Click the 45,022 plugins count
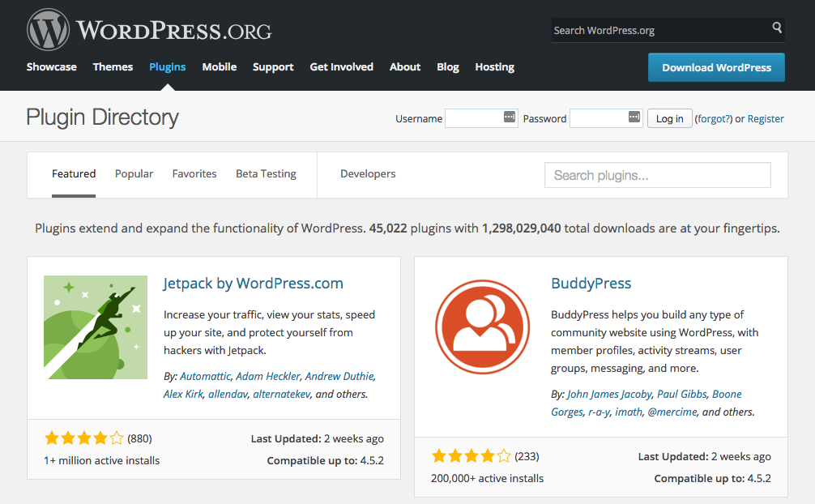The width and height of the screenshot is (815, 504). 388,229
